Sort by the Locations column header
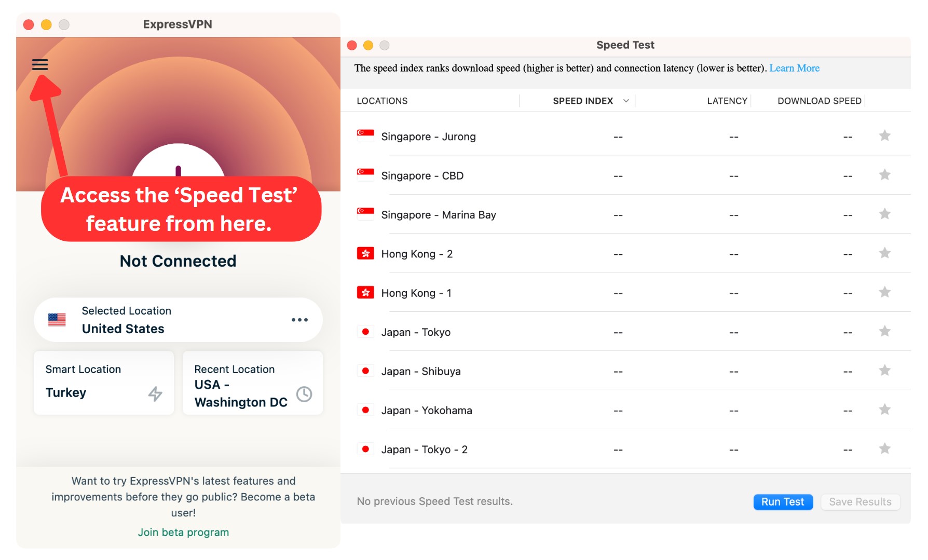The width and height of the screenshot is (928, 560). [382, 101]
